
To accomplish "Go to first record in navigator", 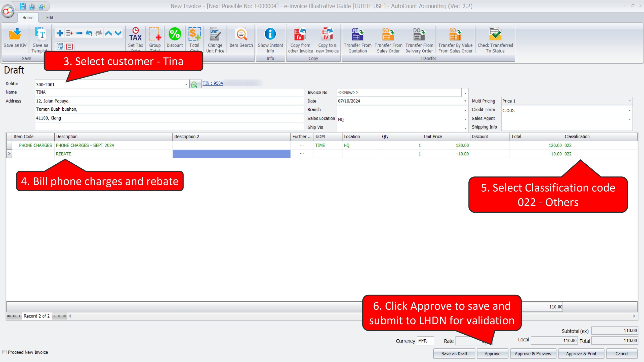I will click(9, 316).
